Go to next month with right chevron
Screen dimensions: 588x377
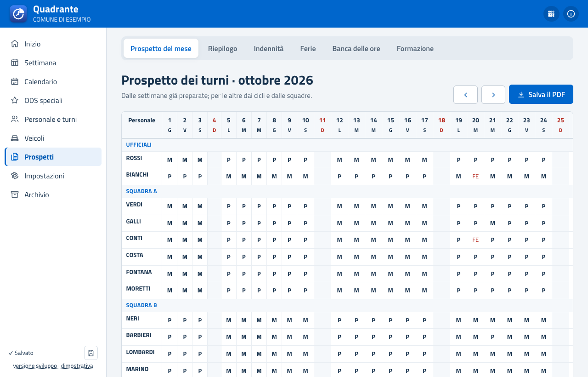click(x=493, y=95)
